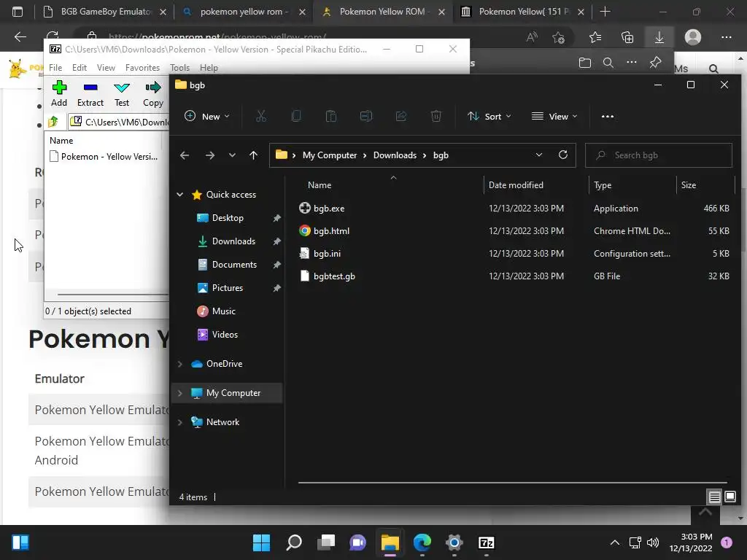Open the Settings gear on taskbar
This screenshot has height=560, width=747.
(x=454, y=542)
